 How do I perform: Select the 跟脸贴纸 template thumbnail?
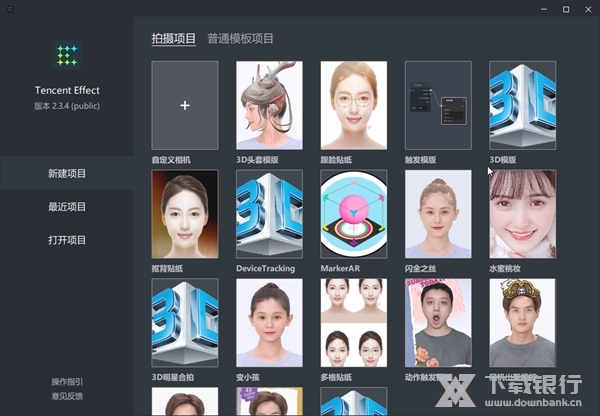[354, 105]
